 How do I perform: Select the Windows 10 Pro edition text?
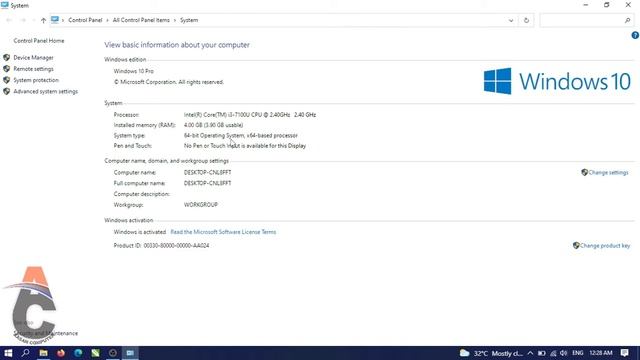[133, 71]
